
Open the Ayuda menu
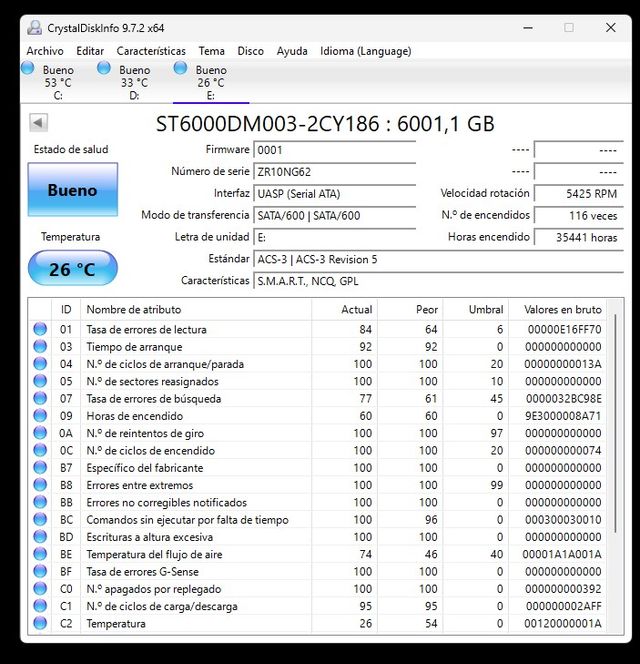(292, 51)
